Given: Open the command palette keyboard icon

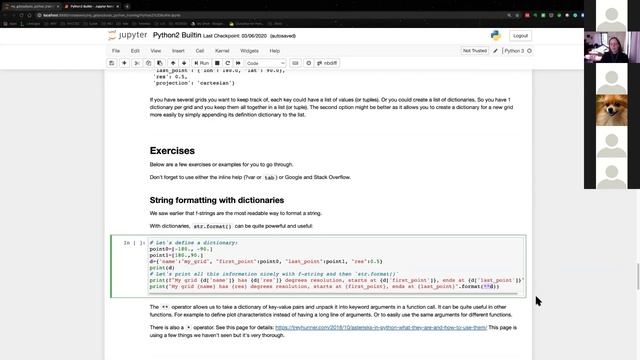Looking at the screenshot, I should tap(295, 63).
